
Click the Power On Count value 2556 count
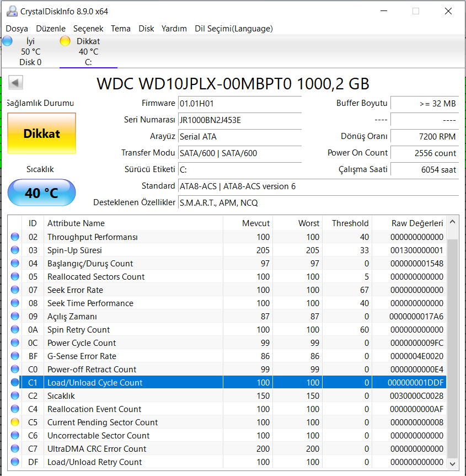(425, 153)
